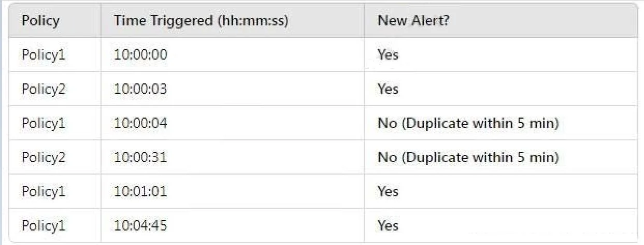The image size is (644, 245).
Task: Click the 10:00:04 time cell
Action: pyautogui.click(x=141, y=123)
